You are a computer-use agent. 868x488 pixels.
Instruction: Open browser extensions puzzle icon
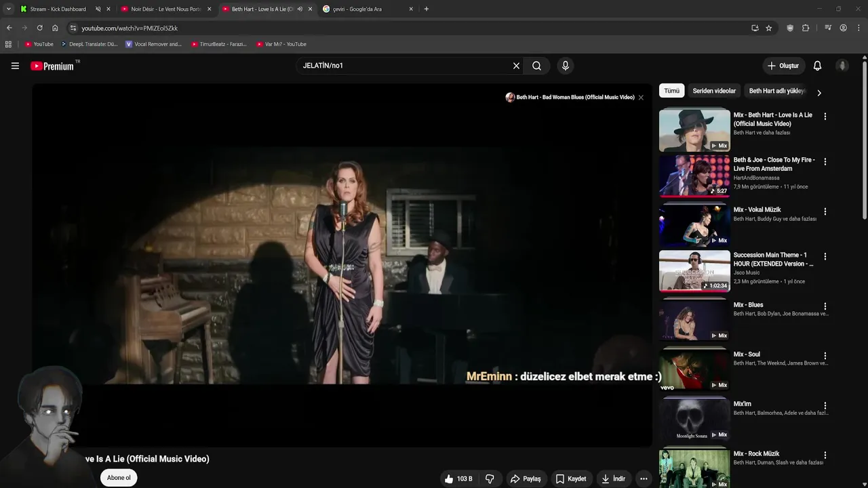pos(806,28)
